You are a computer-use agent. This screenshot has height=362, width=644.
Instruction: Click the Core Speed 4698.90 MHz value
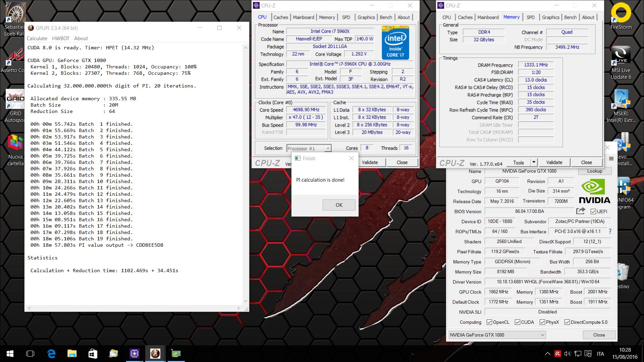click(306, 110)
